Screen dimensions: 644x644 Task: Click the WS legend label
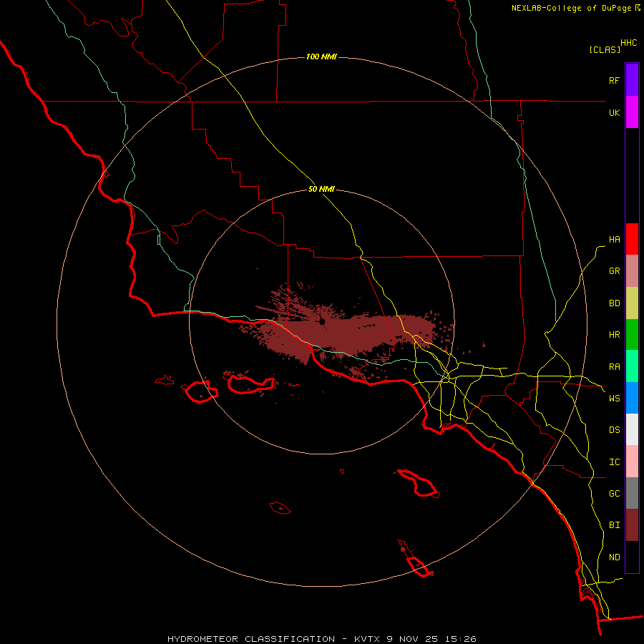[x=614, y=399]
